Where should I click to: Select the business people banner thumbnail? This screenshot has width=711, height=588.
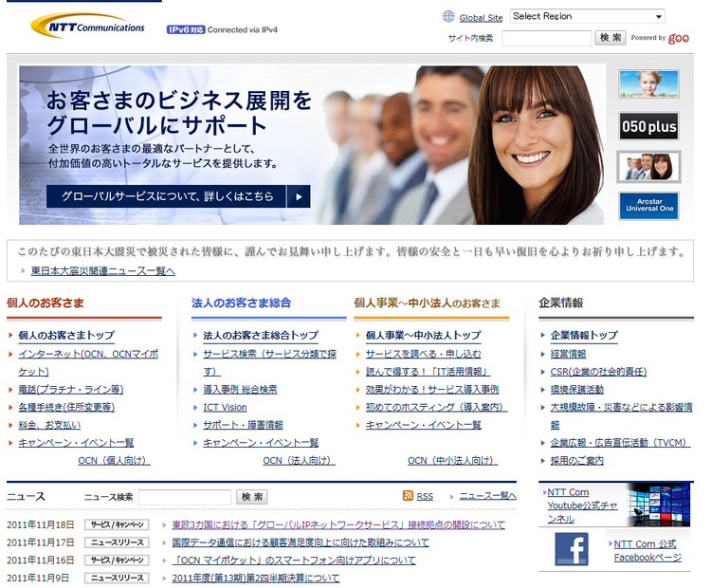(x=648, y=167)
